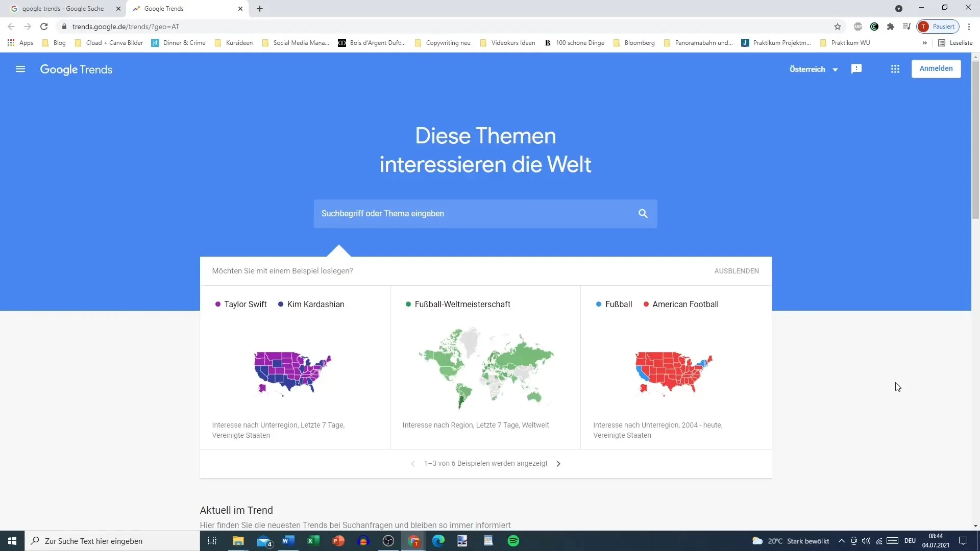The width and height of the screenshot is (980, 551).
Task: Expand the hamburger menu icon
Action: tap(20, 69)
